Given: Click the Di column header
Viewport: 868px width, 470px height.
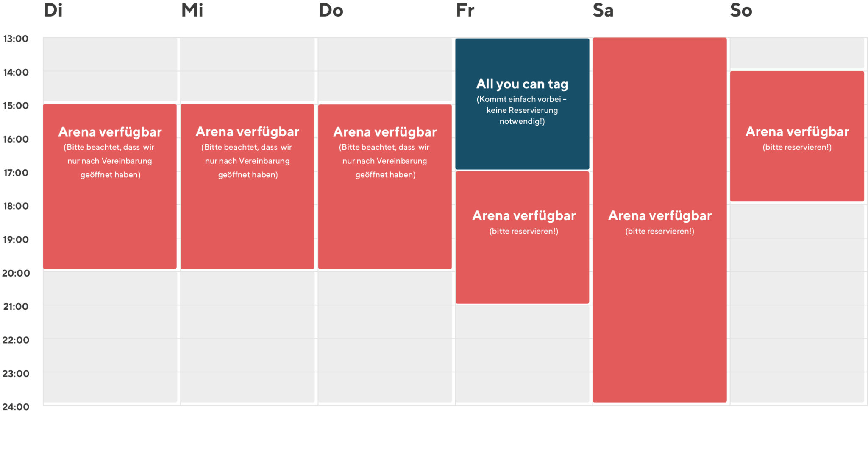Looking at the screenshot, I should coord(53,10).
